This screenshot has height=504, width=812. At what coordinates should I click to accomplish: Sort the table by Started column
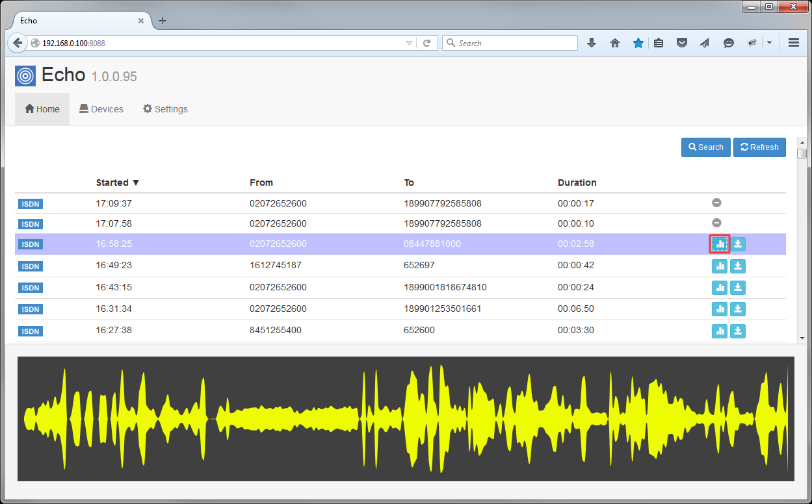coord(118,183)
